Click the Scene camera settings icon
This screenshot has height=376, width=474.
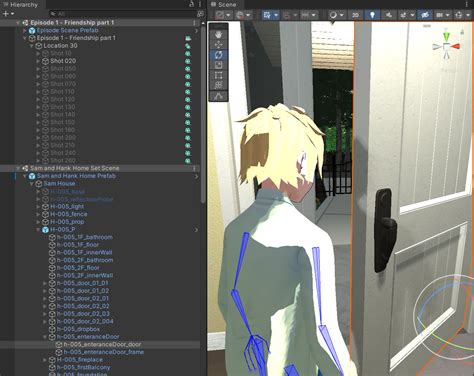coord(440,15)
